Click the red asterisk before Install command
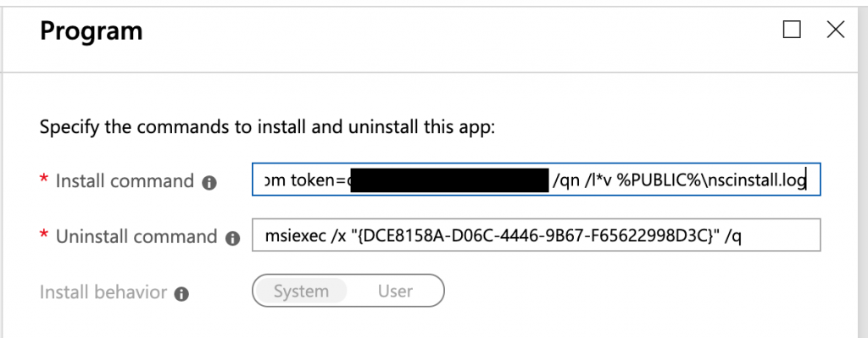Screen dimensions: 868x338 tap(44, 180)
